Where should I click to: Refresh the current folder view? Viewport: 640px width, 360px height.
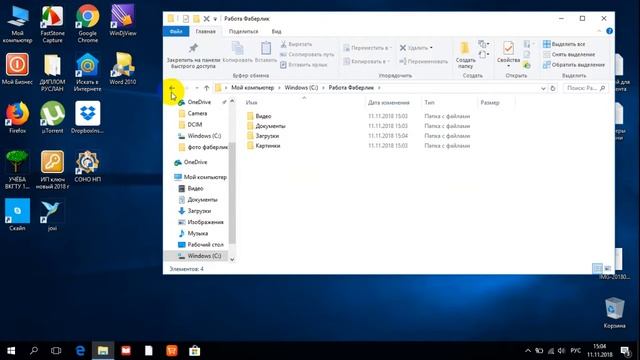pos(553,88)
